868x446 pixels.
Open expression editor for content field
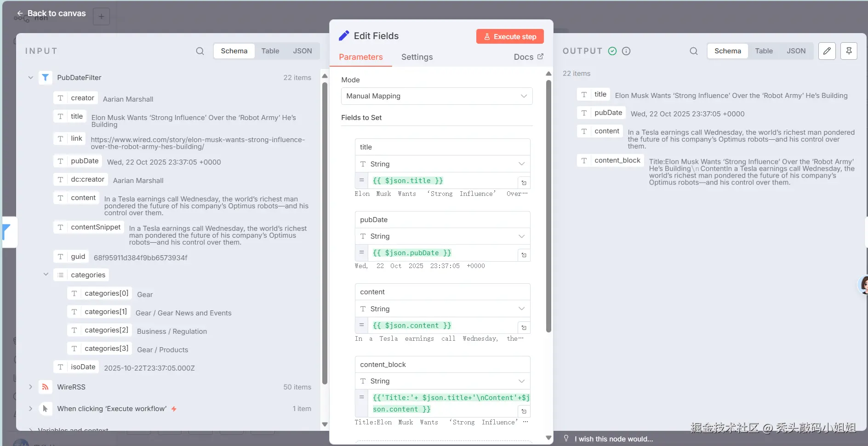click(x=524, y=328)
